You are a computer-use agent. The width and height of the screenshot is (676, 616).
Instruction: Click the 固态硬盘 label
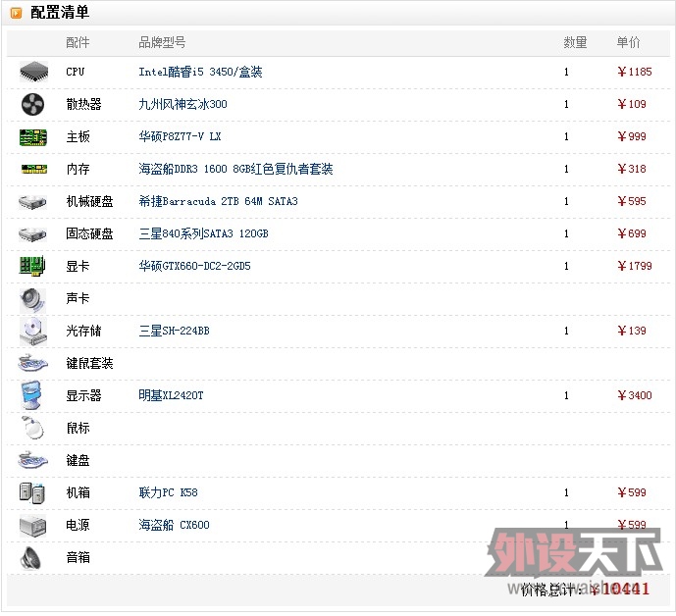click(89, 233)
